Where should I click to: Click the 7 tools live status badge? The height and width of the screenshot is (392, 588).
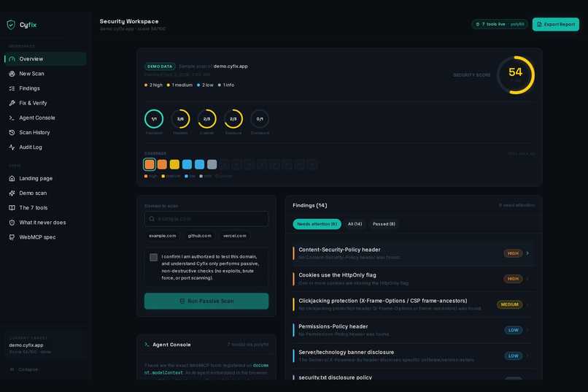pos(500,24)
